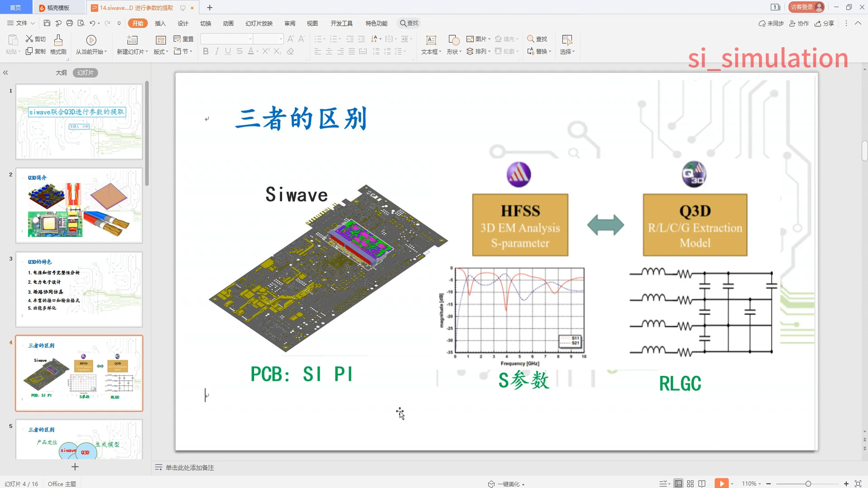Toggle Bold formatting

pyautogui.click(x=206, y=52)
